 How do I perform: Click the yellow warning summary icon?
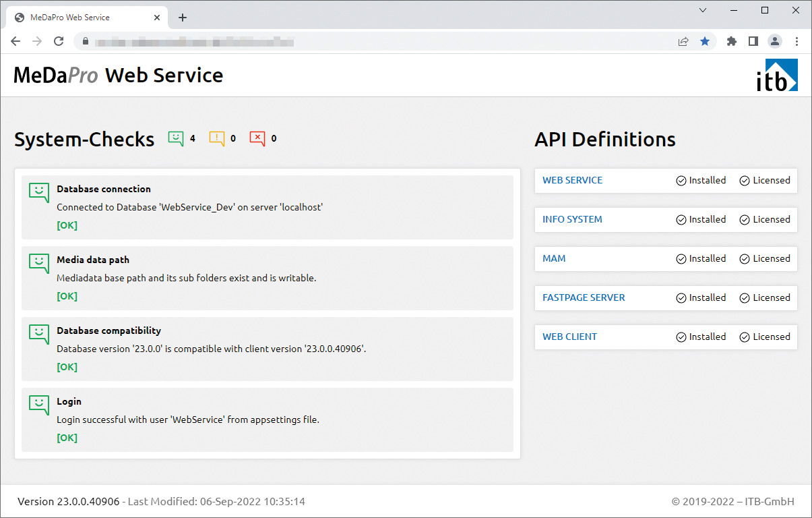(217, 139)
